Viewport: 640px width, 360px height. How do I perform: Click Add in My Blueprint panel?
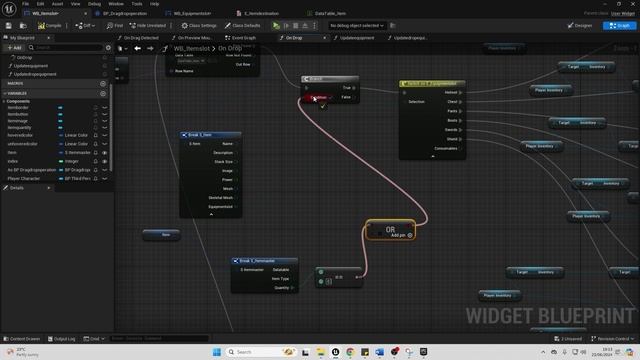pos(14,48)
